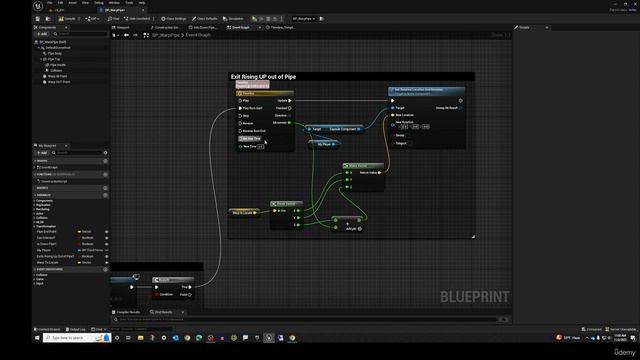Expand Rendering variable category

coord(34,209)
